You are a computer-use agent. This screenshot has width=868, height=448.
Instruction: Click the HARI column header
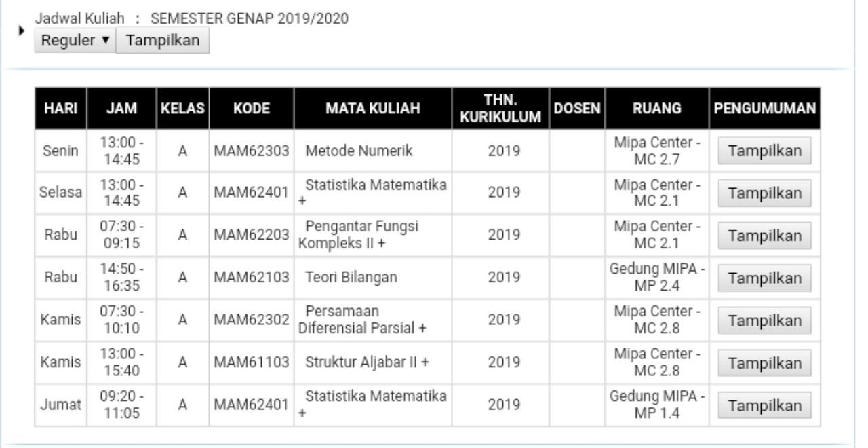pyautogui.click(x=60, y=109)
